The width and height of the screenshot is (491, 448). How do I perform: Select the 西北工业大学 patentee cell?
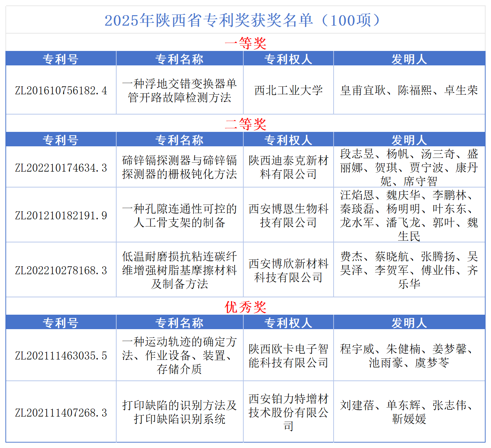(288, 90)
